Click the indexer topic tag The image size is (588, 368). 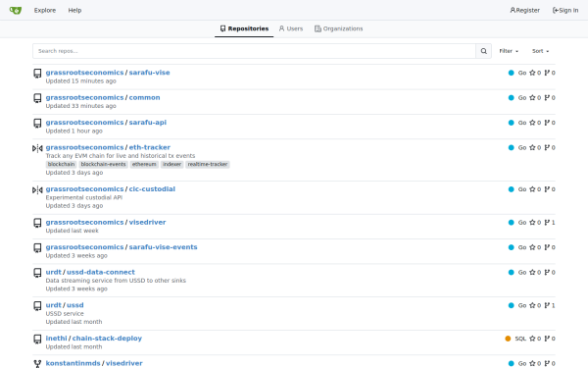(x=171, y=165)
